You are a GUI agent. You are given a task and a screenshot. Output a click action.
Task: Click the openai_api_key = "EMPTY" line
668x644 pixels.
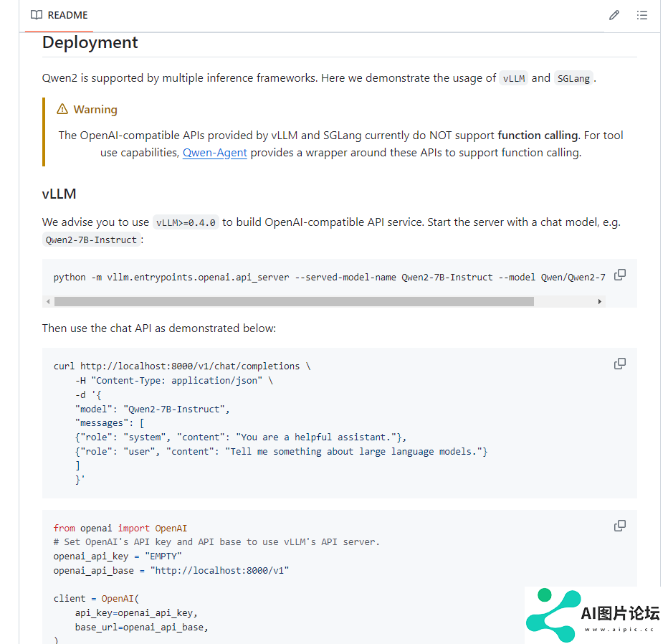(118, 557)
